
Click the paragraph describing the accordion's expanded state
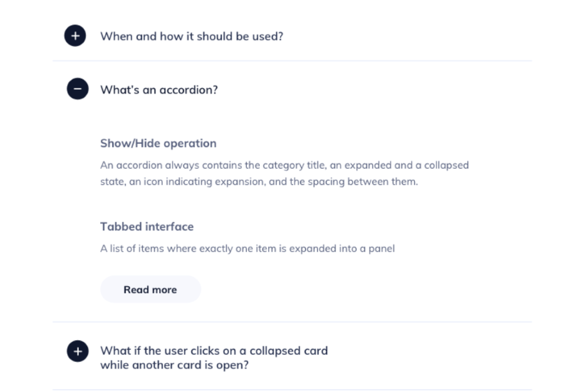coord(284,173)
